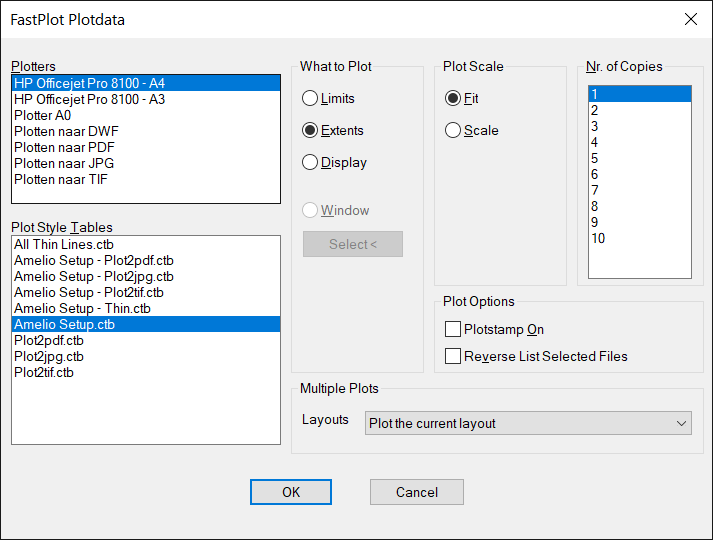
Task: Select Plotten naar PDF plotter
Action: [146, 147]
